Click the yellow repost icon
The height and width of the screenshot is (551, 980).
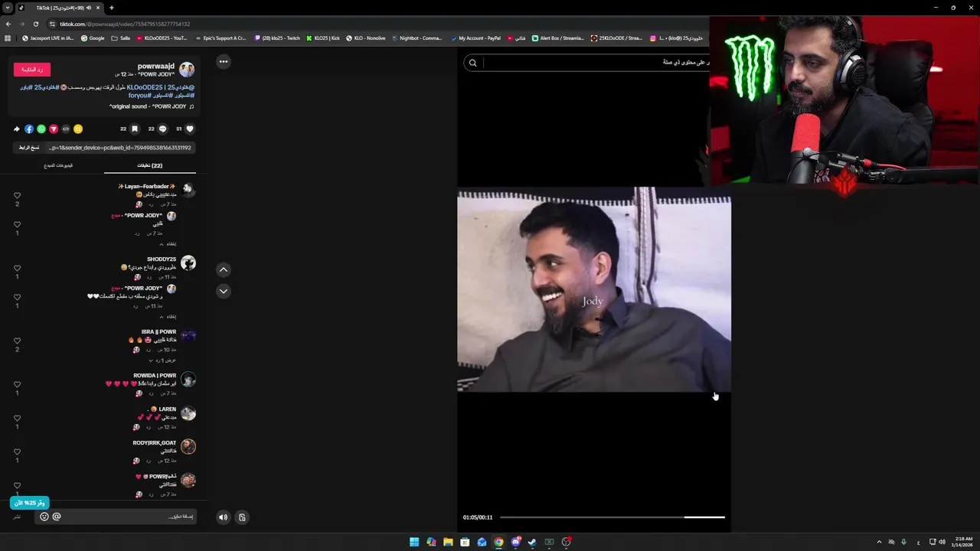click(77, 129)
